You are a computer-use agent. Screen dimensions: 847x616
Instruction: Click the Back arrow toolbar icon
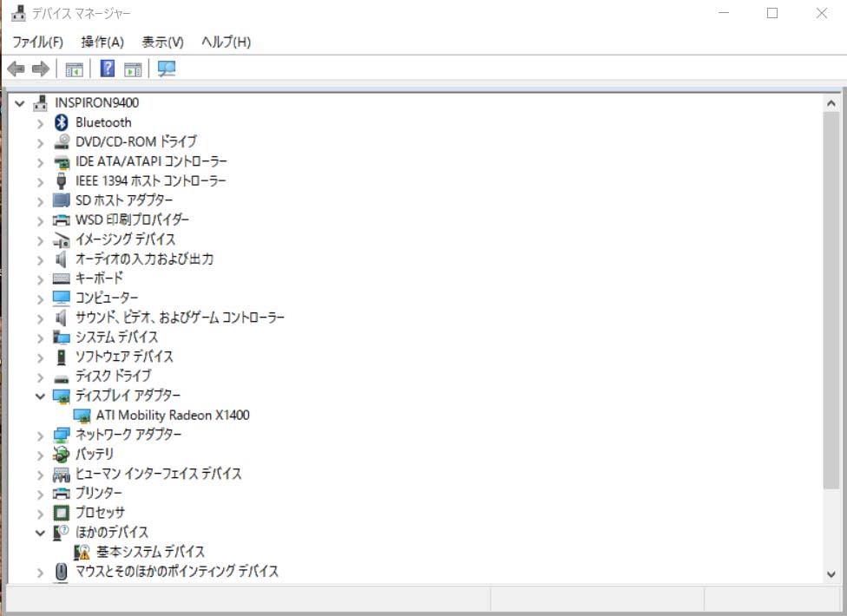pos(16,69)
